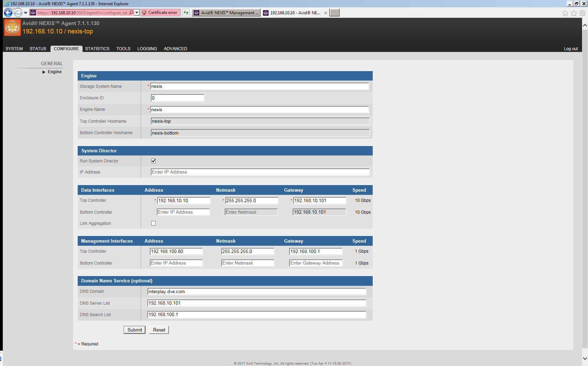This screenshot has height=366, width=588.
Task: Click the address bar URL text
Action: tap(83, 13)
